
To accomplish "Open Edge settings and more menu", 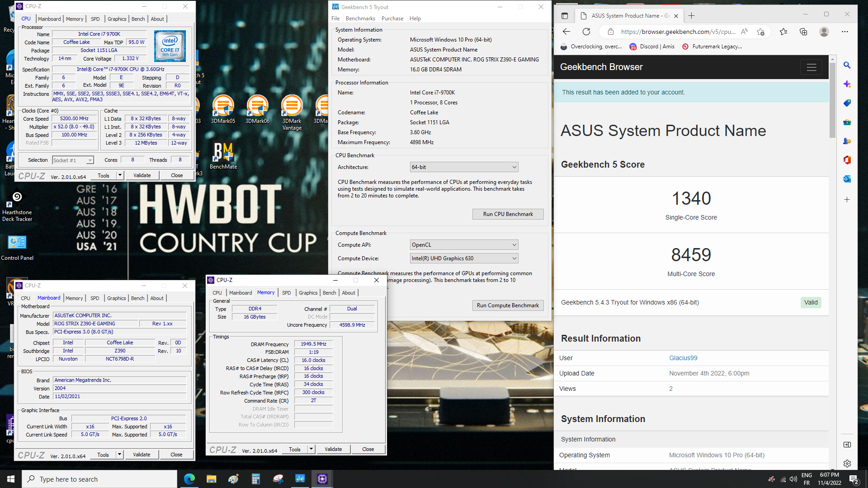I will 845,32.
